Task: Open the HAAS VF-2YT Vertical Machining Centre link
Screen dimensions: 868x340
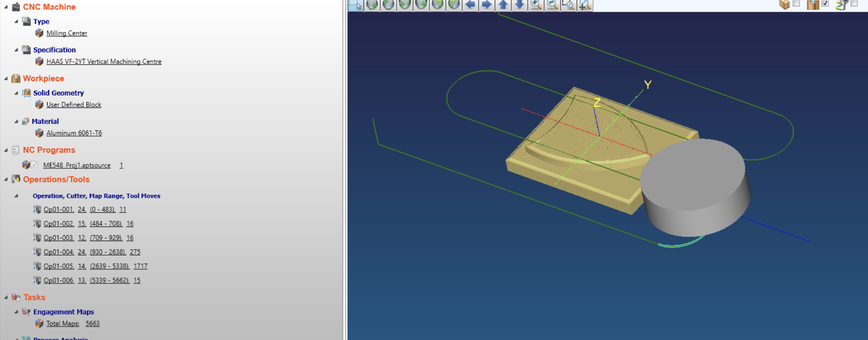Action: tap(104, 62)
